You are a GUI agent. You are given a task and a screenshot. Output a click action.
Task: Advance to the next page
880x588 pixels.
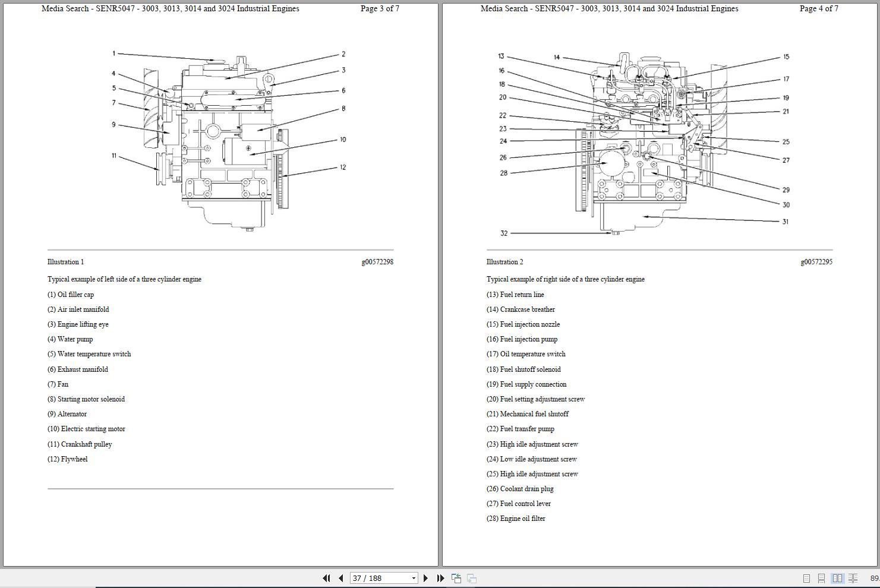click(426, 577)
